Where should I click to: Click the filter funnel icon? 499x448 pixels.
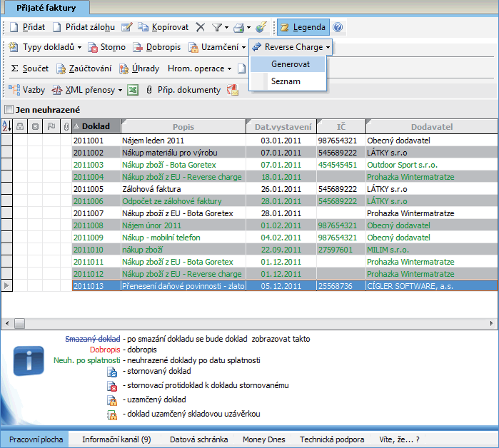tap(216, 28)
